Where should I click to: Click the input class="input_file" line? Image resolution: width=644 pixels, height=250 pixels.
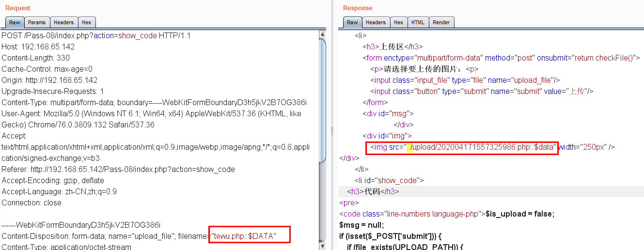(x=465, y=80)
